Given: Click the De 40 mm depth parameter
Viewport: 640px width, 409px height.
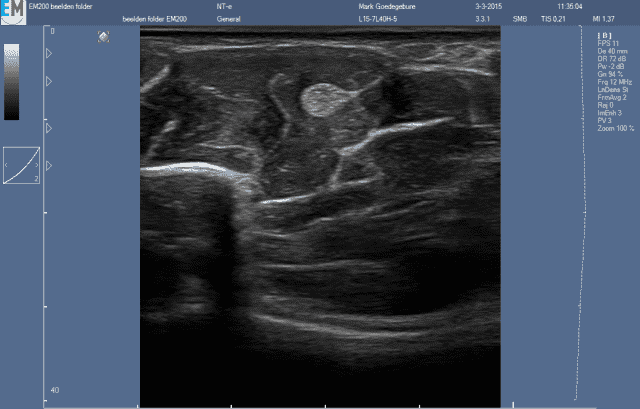Looking at the screenshot, I should coord(610,50).
